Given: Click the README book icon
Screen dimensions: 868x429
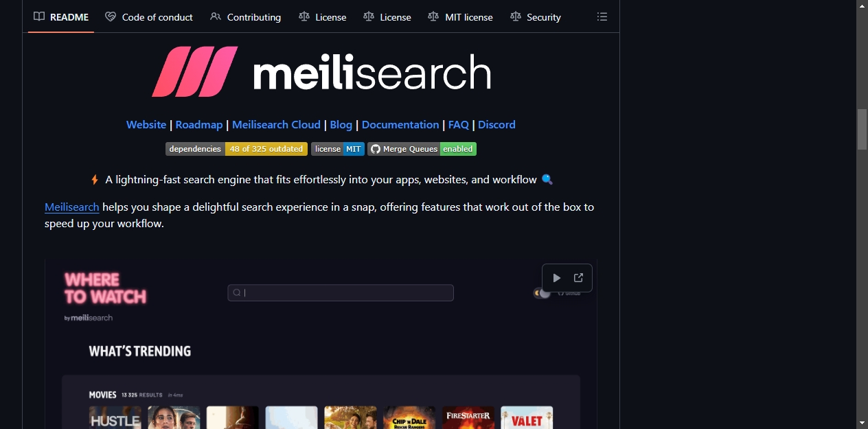Looking at the screenshot, I should coord(39,17).
